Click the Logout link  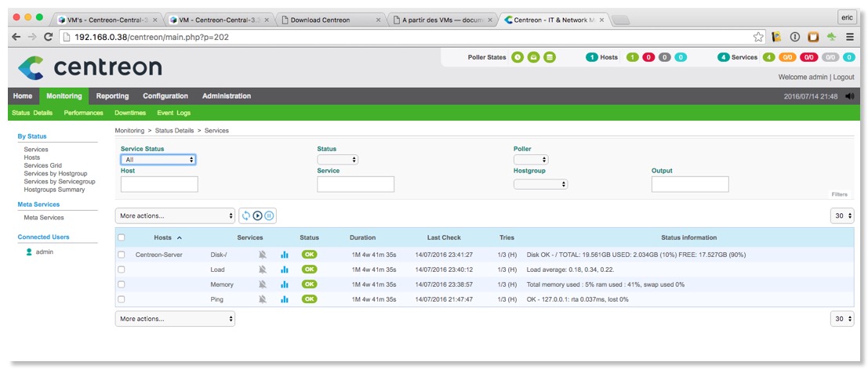pos(843,78)
